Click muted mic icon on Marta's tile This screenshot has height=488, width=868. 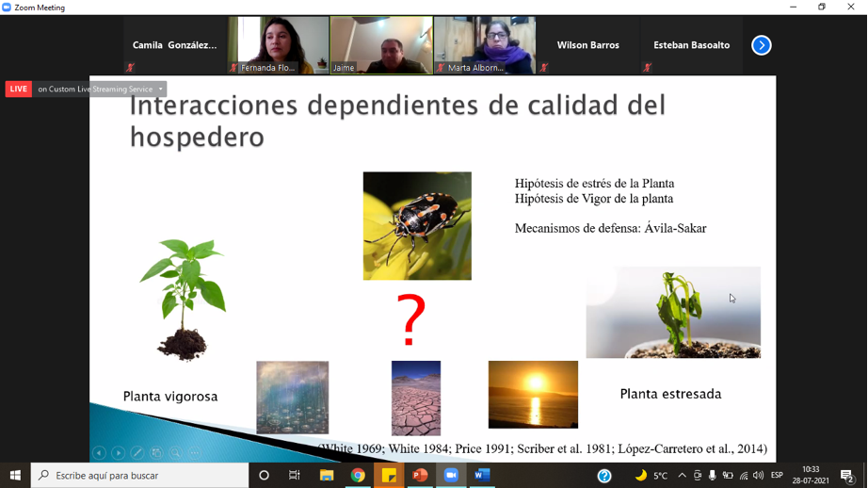(x=441, y=68)
